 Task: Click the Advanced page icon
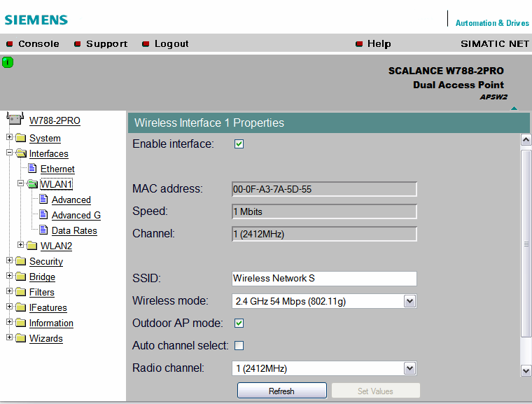point(43,199)
